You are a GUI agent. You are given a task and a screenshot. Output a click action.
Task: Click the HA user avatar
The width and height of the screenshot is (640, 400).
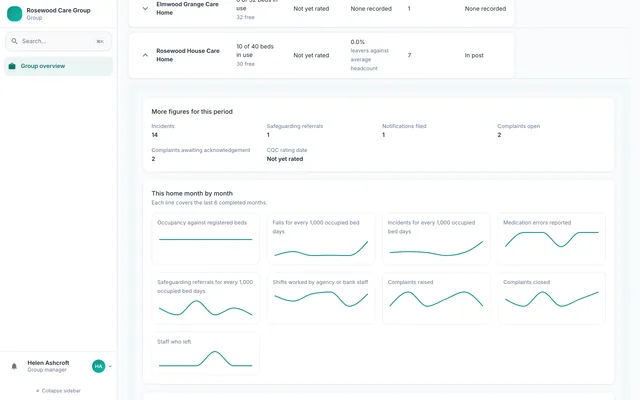[98, 366]
